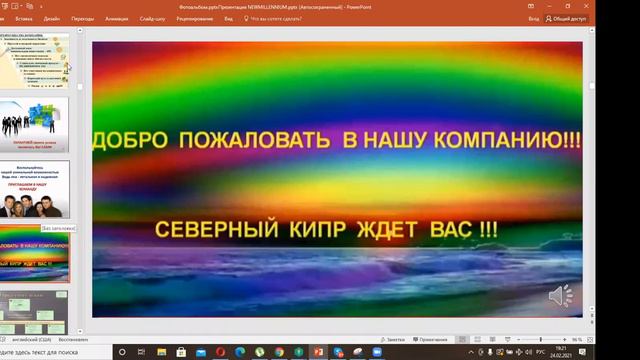Open Zoom app from taskbar
640x360 pixels.
click(377, 352)
